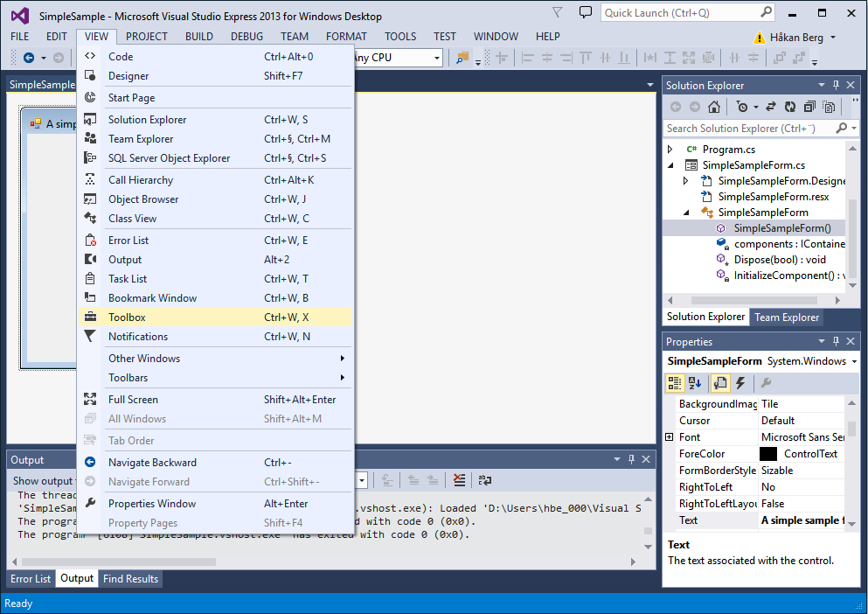
Task: Select SimpleSampleForm.resx in the tree
Action: point(774,197)
